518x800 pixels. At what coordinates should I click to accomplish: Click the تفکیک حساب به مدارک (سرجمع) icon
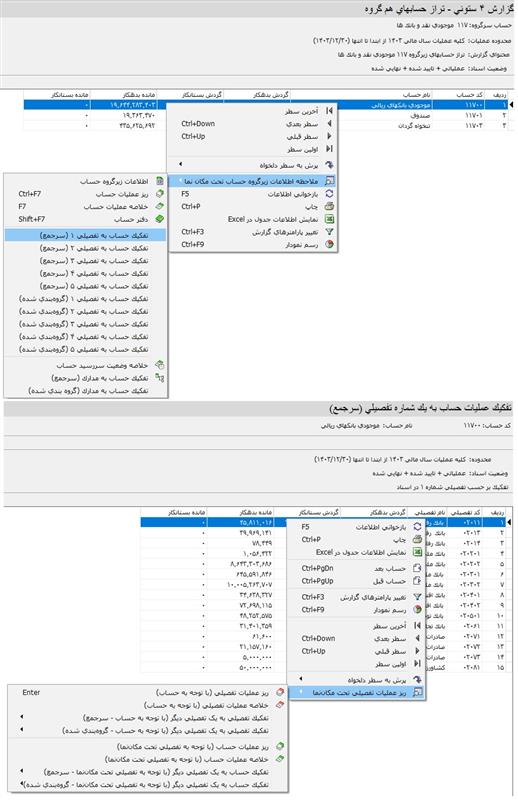(160, 378)
